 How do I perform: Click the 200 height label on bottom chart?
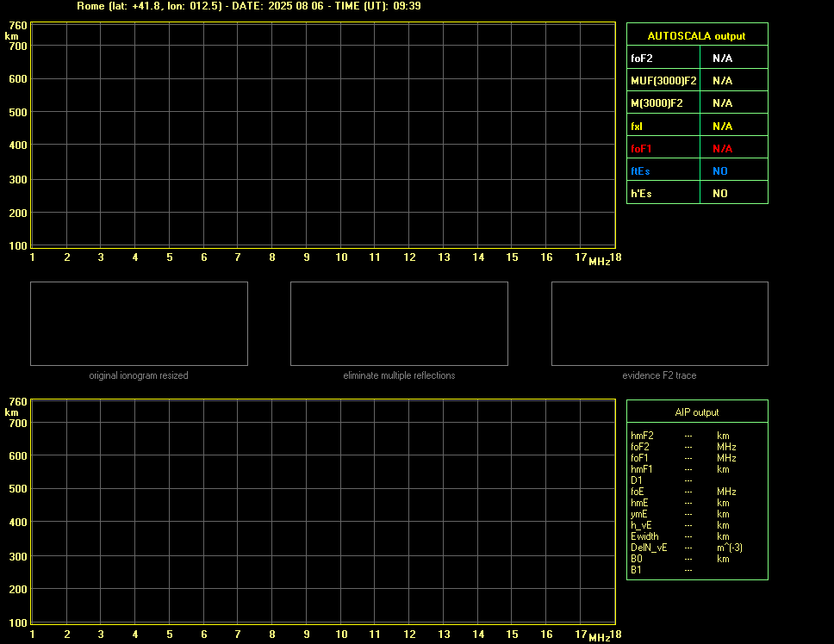pyautogui.click(x=18, y=589)
